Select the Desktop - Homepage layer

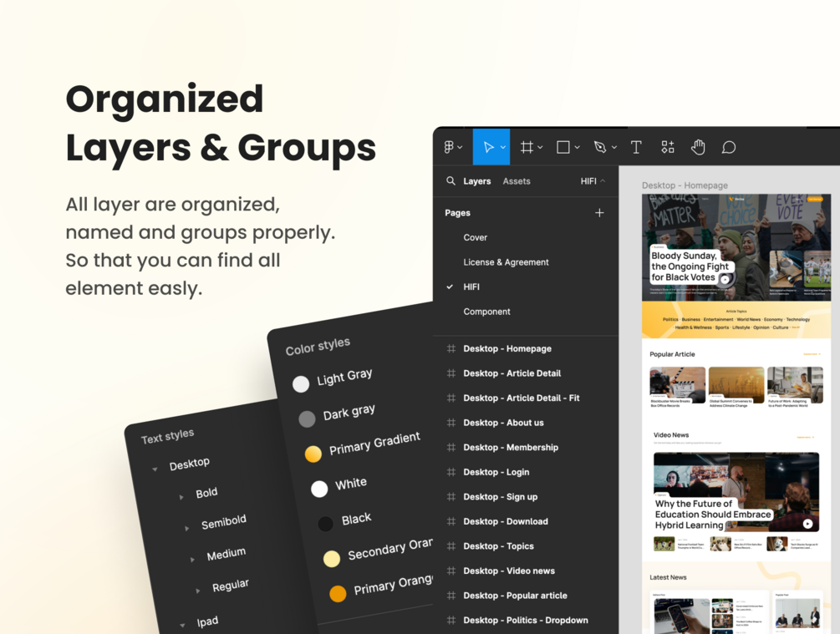(507, 348)
